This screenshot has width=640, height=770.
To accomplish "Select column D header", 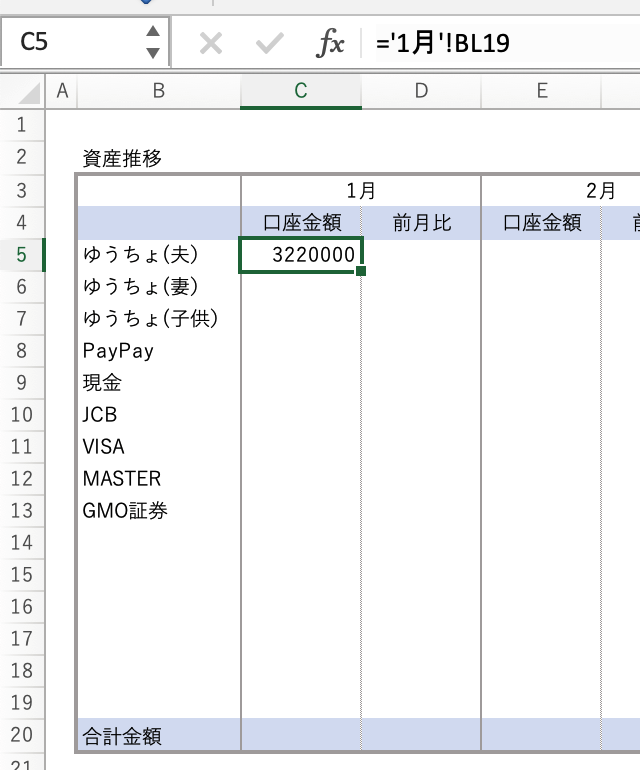I will [421, 91].
